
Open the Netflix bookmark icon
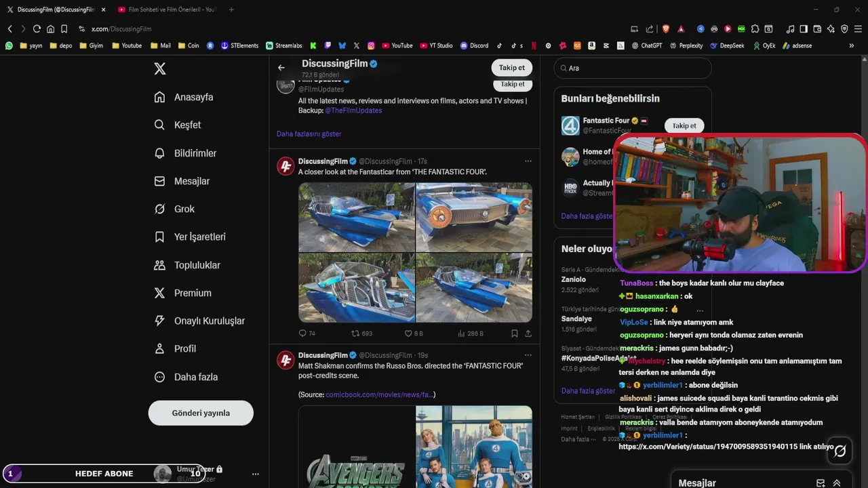(x=534, y=45)
